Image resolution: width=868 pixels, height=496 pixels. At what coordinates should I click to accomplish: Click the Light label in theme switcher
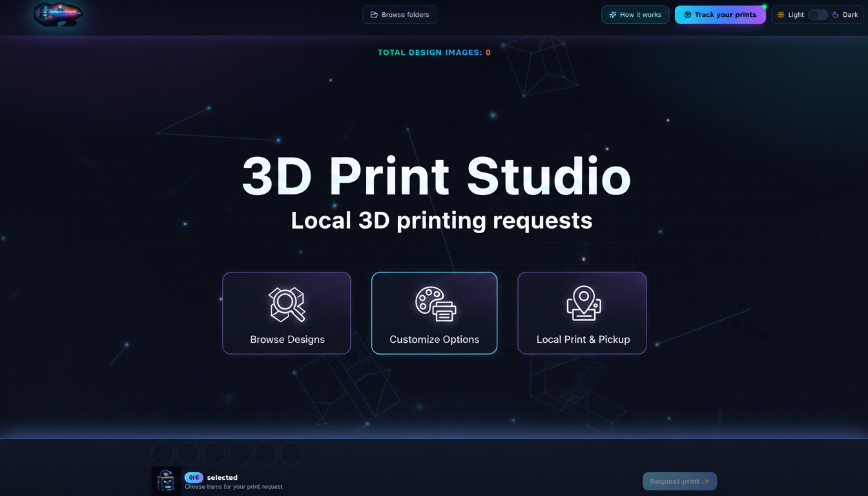pos(796,15)
